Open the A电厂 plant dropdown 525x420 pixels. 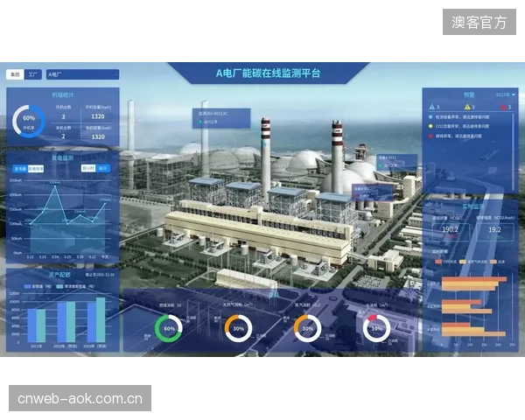(83, 74)
